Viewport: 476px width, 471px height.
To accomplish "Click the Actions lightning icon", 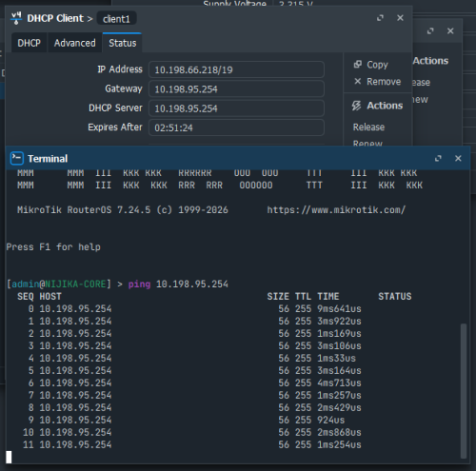I will (357, 106).
